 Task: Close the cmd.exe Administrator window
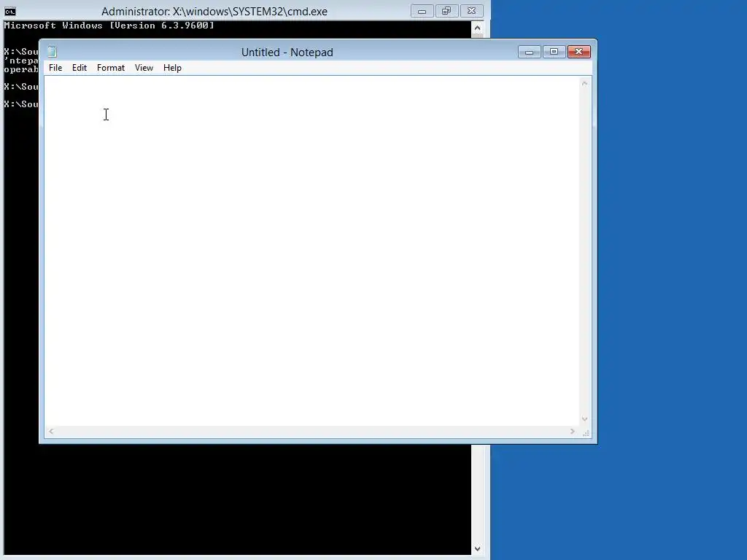(x=471, y=11)
